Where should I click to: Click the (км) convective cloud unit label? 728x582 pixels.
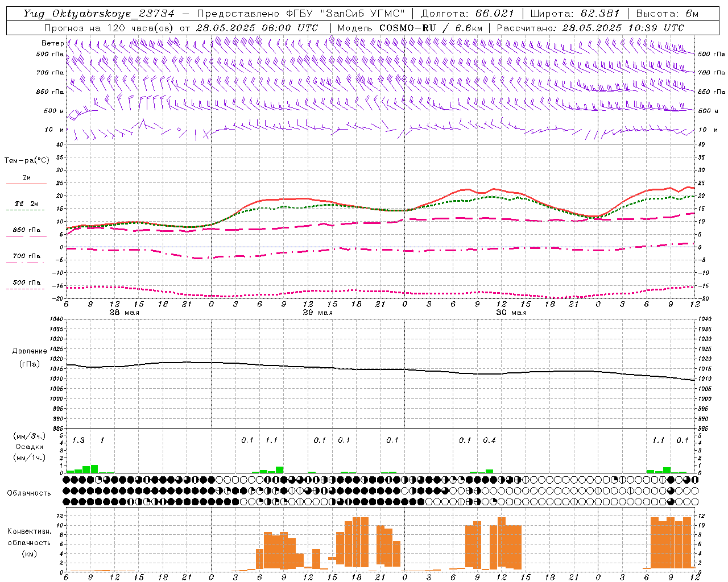(x=29, y=554)
